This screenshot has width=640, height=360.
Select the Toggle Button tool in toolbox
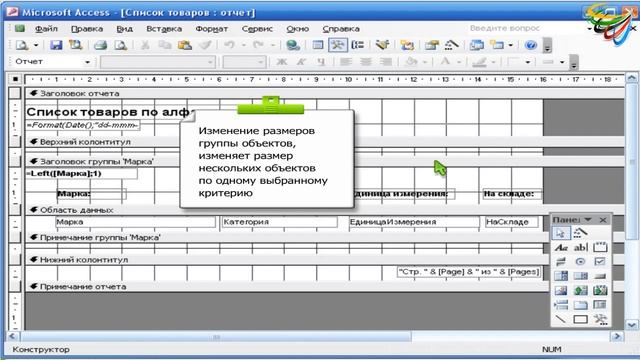[x=561, y=262]
